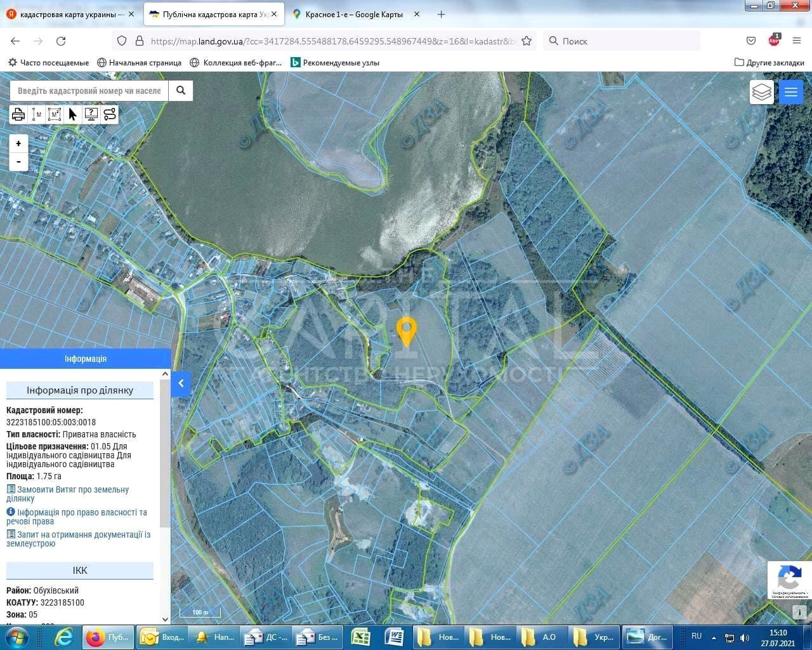Click the print map icon
This screenshot has height=650, width=812.
tap(18, 114)
